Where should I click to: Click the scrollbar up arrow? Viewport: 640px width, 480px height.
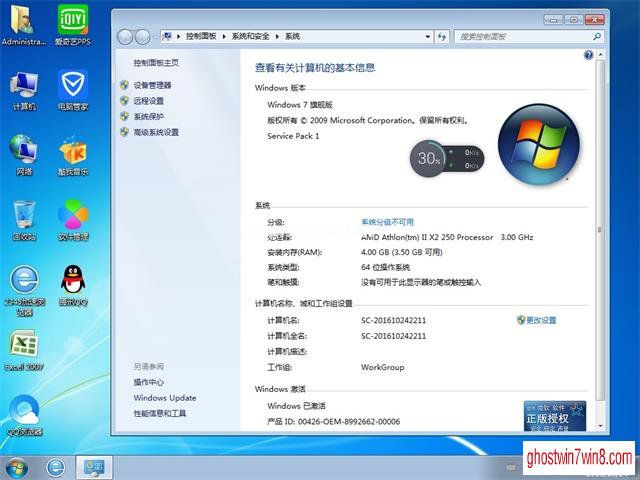(600, 54)
